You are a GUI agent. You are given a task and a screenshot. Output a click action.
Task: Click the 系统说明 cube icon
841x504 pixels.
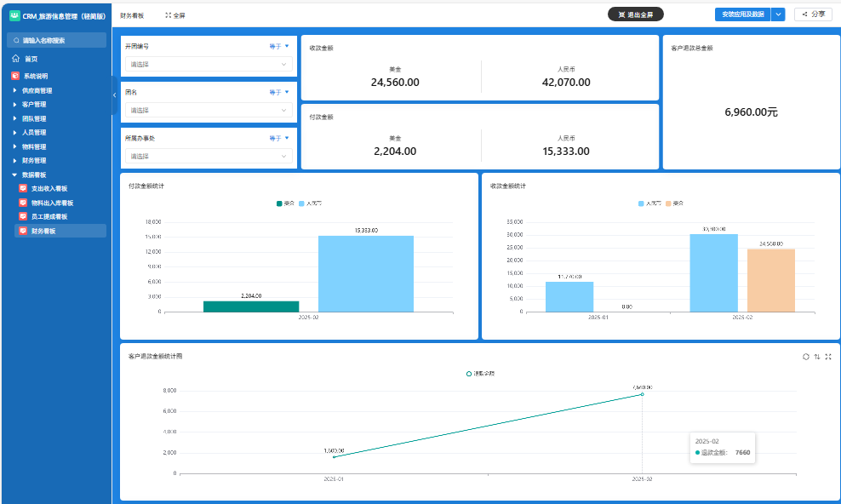point(15,76)
